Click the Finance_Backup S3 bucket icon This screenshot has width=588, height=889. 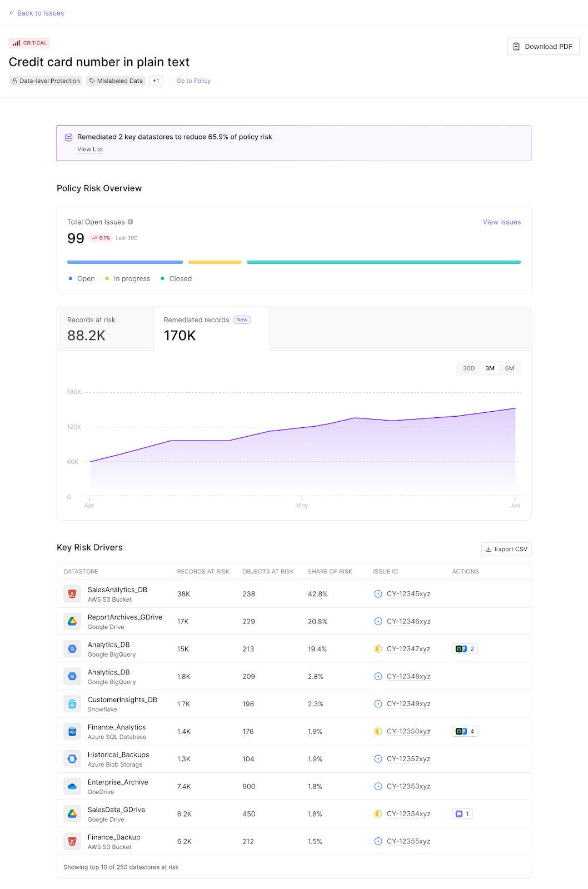coord(72,842)
